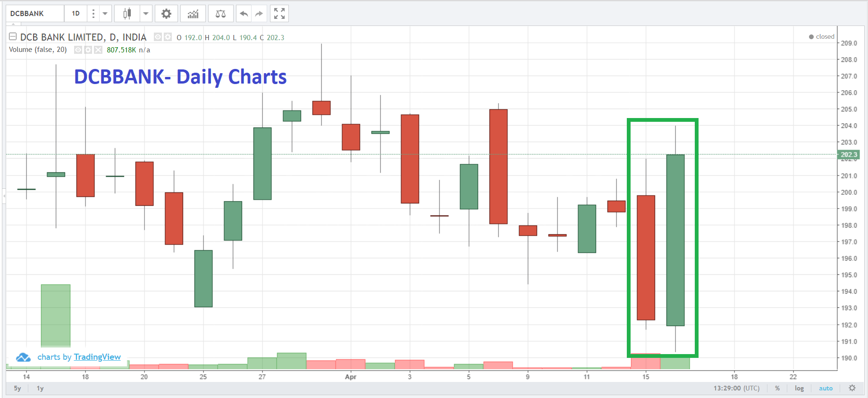Open Volume indicator settings gear
The width and height of the screenshot is (868, 398).
point(88,50)
